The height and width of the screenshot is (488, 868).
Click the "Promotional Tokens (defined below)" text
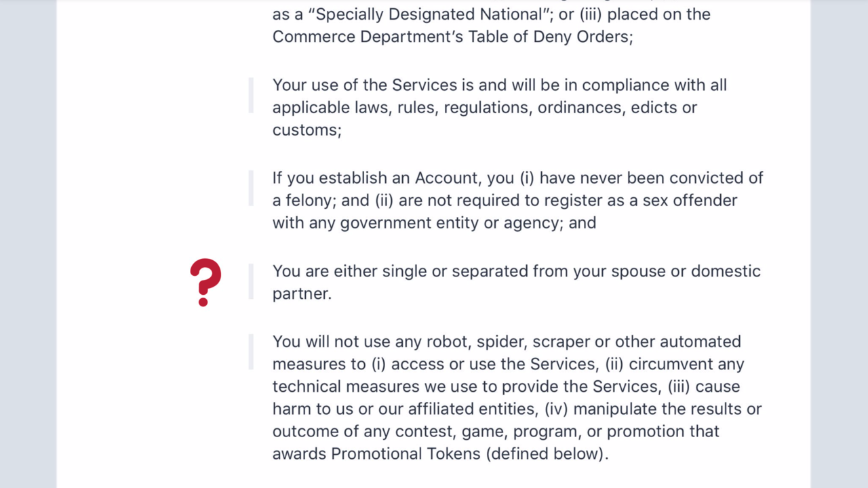click(x=469, y=453)
